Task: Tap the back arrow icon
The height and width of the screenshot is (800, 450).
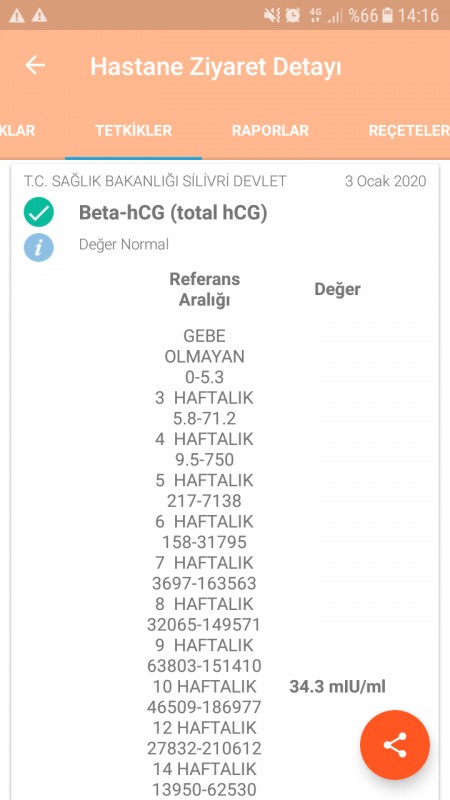Action: [x=35, y=65]
